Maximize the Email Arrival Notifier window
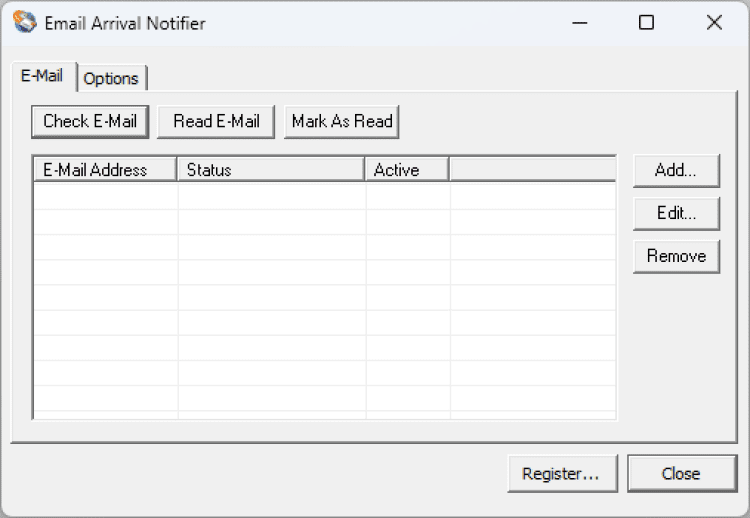This screenshot has height=518, width=750. click(647, 22)
